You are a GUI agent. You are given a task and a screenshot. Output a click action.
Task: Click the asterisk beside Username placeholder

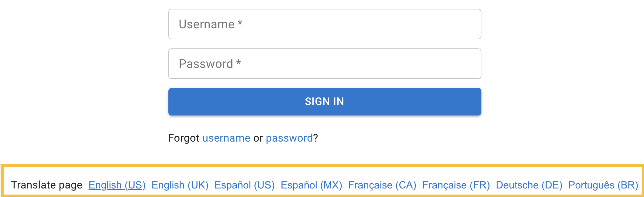240,23
